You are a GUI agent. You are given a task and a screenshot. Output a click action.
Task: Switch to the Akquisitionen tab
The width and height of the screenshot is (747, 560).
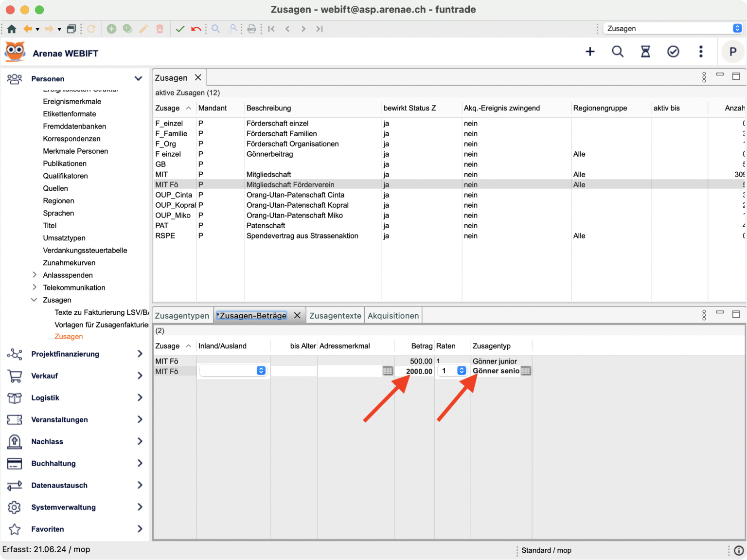[x=393, y=316]
